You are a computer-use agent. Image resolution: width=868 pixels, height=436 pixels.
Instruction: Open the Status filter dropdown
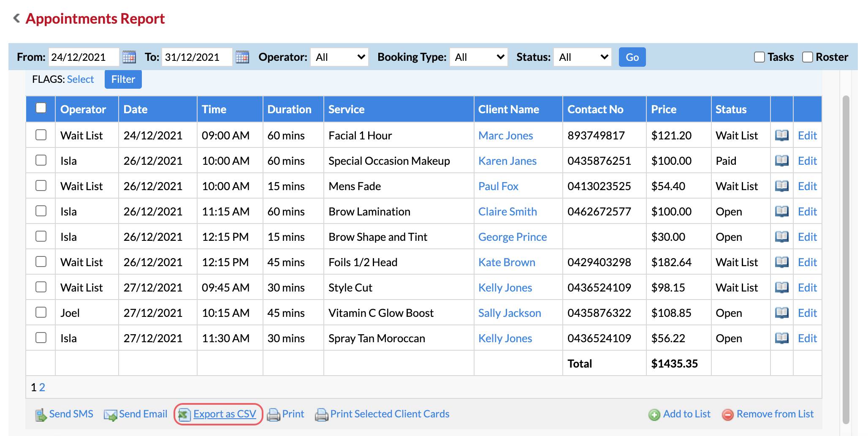click(583, 57)
